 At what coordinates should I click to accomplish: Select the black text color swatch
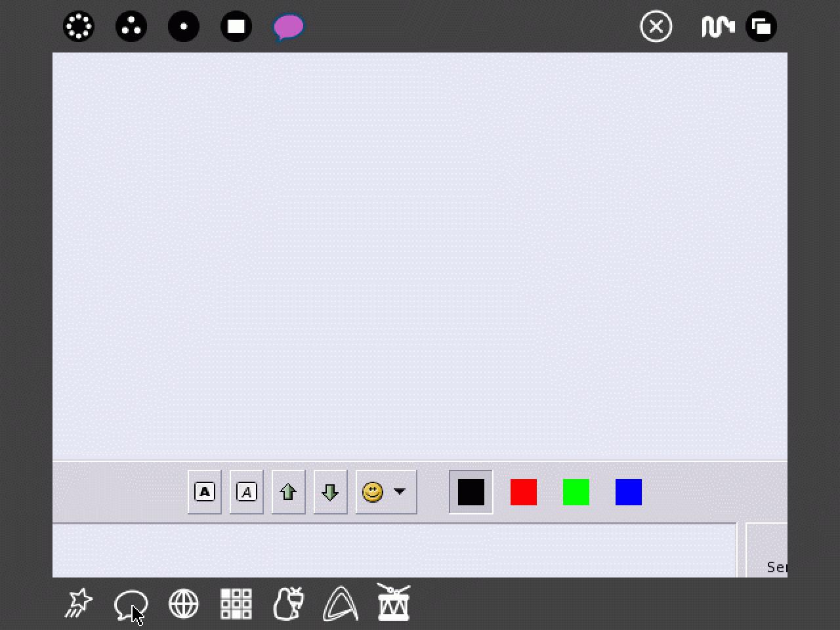(x=471, y=492)
